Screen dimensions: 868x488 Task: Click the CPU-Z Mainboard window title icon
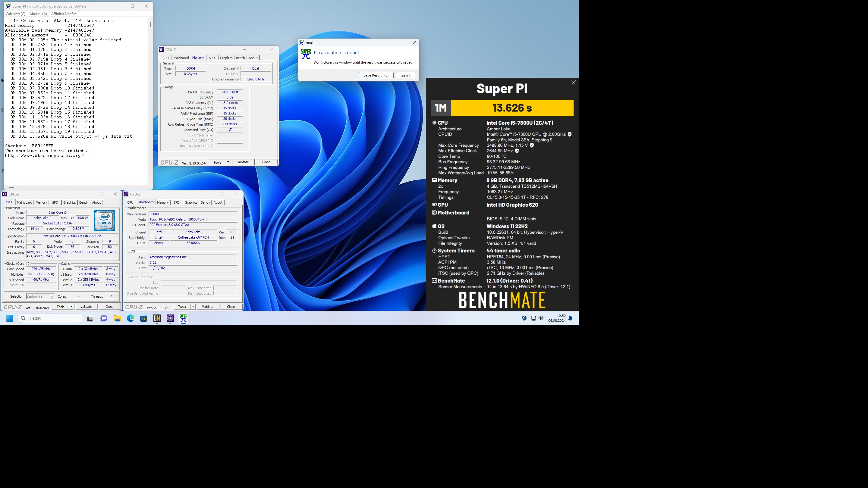pyautogui.click(x=126, y=194)
